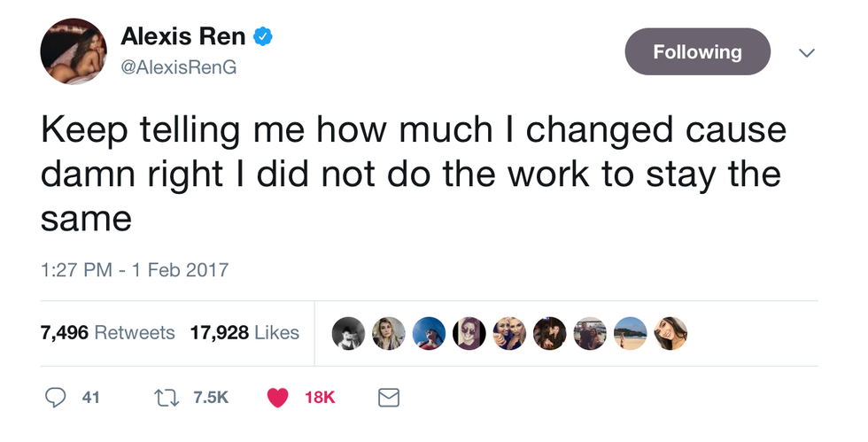Click the beach photo liker avatar

(631, 333)
